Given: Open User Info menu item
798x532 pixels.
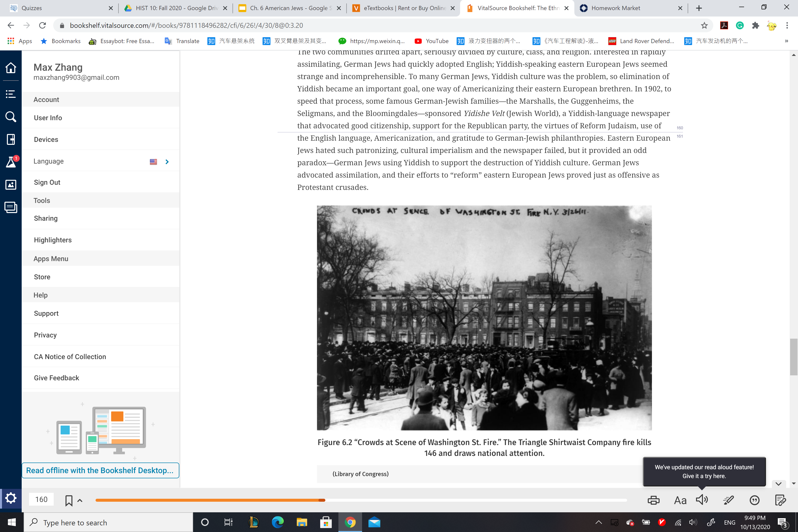Looking at the screenshot, I should tap(100, 118).
